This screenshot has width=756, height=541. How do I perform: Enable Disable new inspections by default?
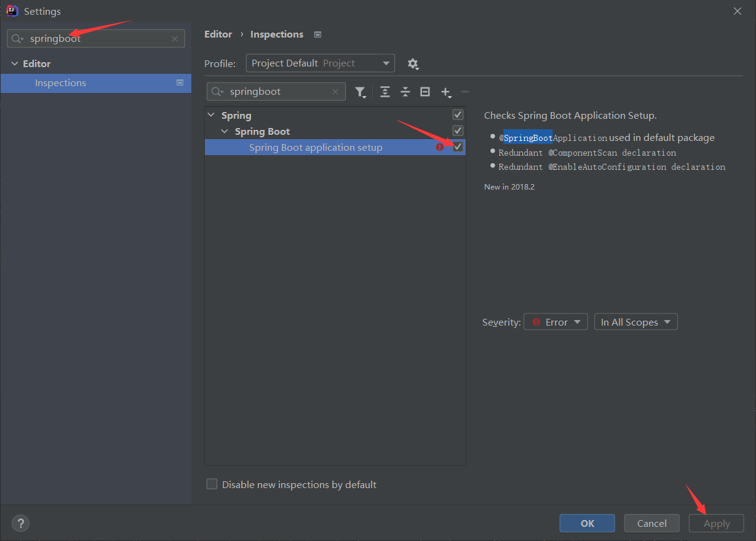click(x=212, y=484)
